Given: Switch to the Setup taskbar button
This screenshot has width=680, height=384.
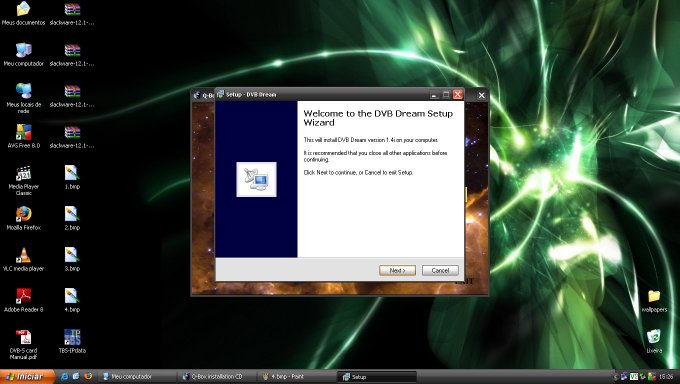Looking at the screenshot, I should [x=376, y=377].
